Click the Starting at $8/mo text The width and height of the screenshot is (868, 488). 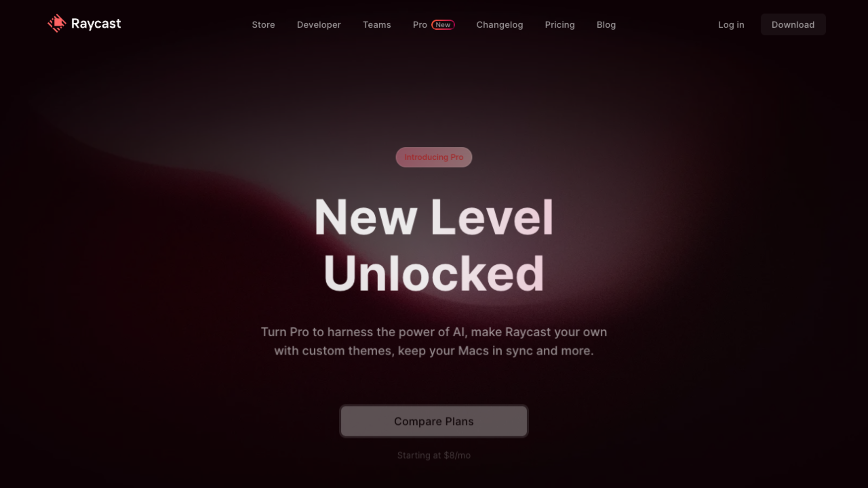434,456
